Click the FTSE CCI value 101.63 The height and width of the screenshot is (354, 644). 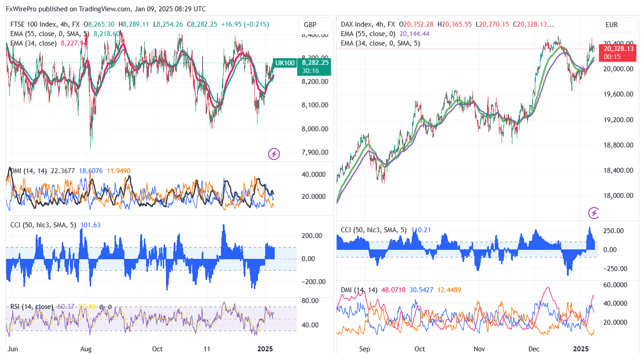90,225
